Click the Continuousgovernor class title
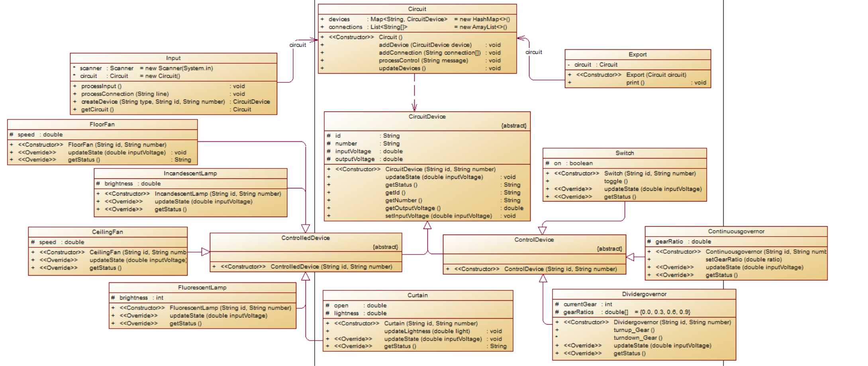This screenshot has height=366, width=868. [x=736, y=231]
